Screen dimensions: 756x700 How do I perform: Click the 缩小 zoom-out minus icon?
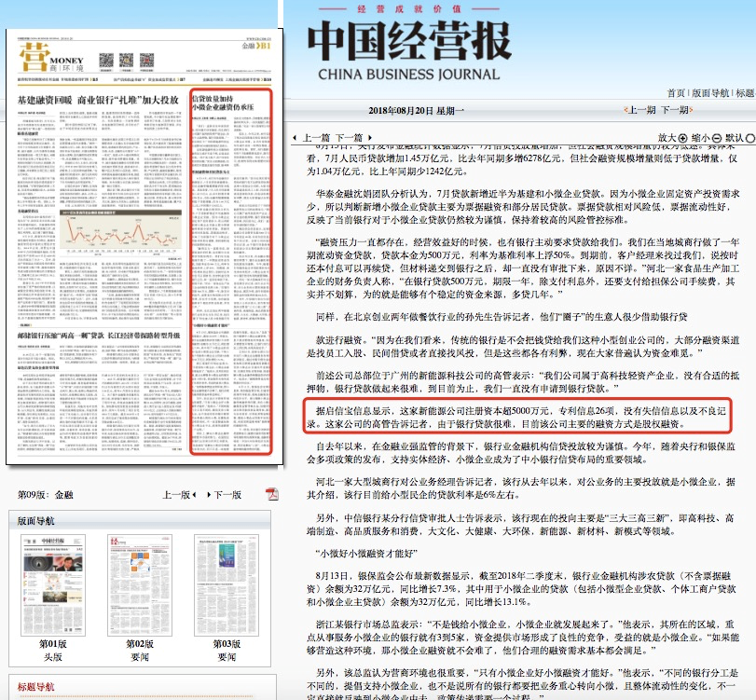pyautogui.click(x=717, y=138)
